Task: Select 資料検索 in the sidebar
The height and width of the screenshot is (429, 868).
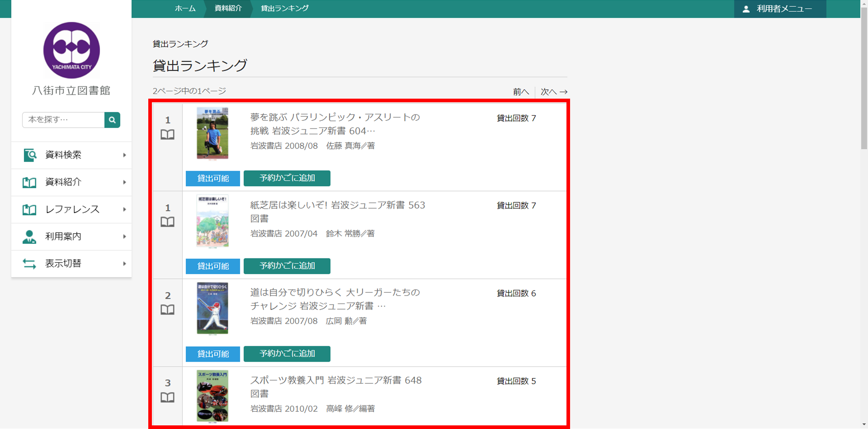Action: pos(71,155)
